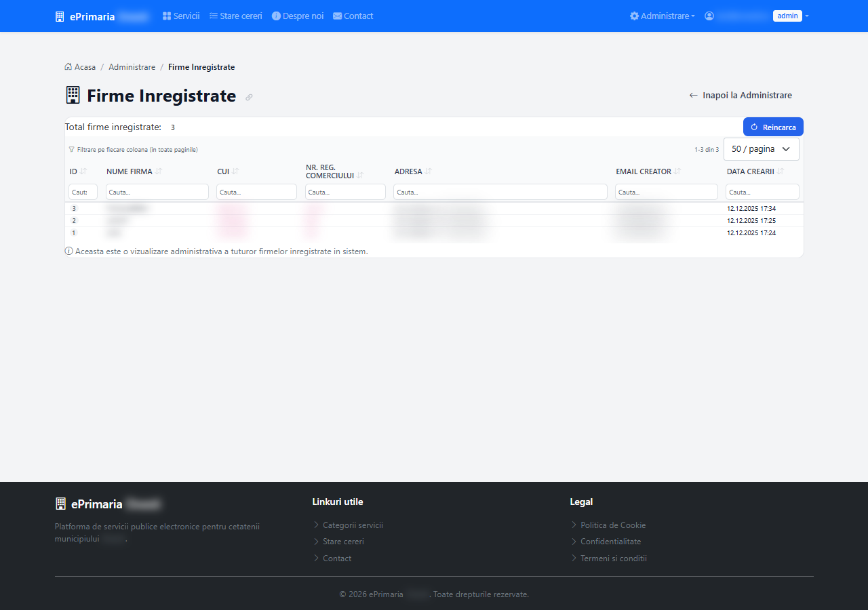The image size is (868, 610).
Task: Focus the Nume Firma filter field
Action: pyautogui.click(x=157, y=192)
